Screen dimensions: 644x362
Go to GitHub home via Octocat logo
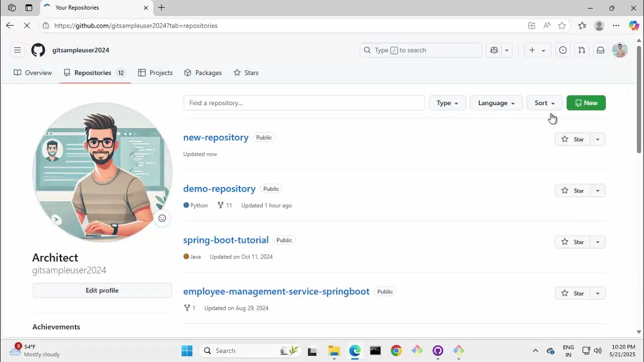click(x=38, y=50)
